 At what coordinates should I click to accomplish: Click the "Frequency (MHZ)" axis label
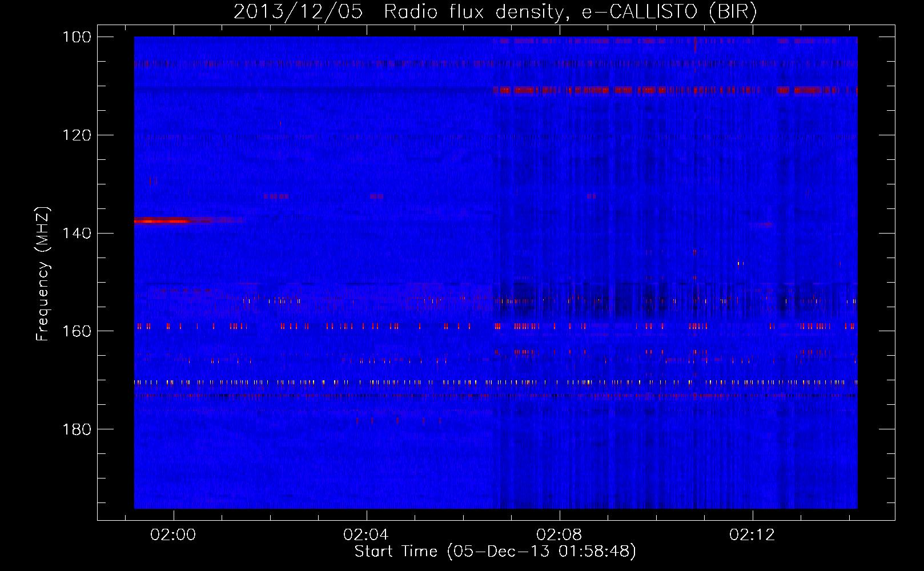pyautogui.click(x=43, y=274)
